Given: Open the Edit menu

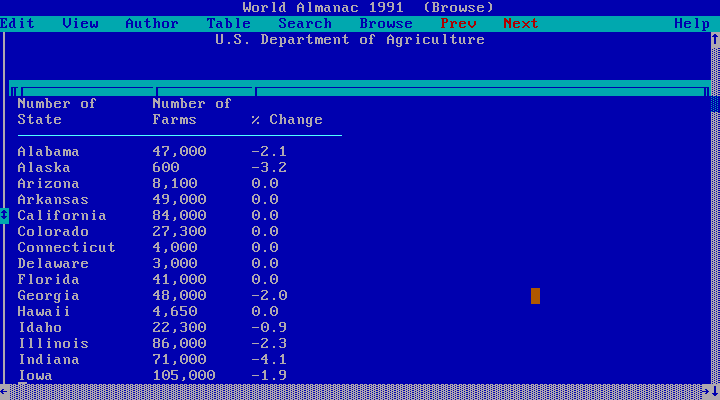Looking at the screenshot, I should pos(17,23).
